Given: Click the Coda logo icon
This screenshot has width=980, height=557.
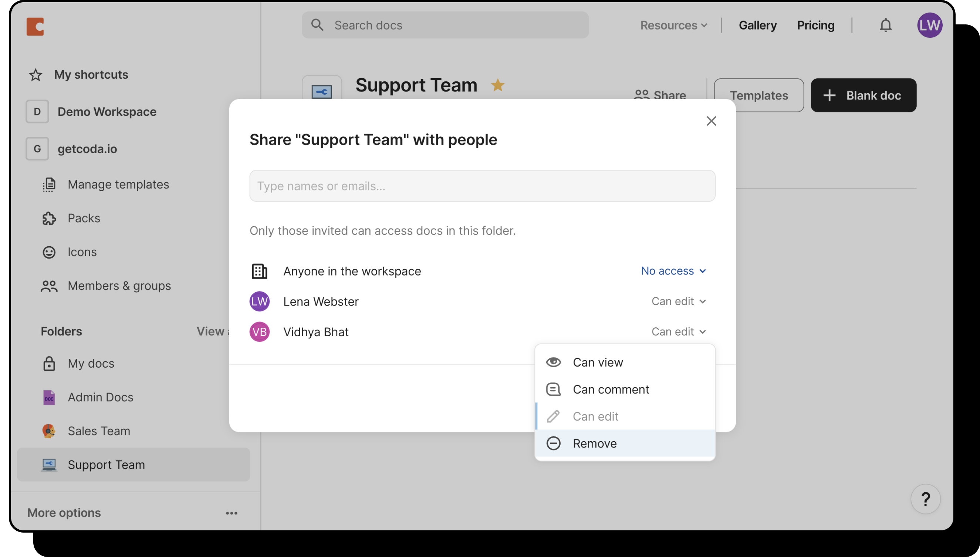Looking at the screenshot, I should [x=35, y=26].
